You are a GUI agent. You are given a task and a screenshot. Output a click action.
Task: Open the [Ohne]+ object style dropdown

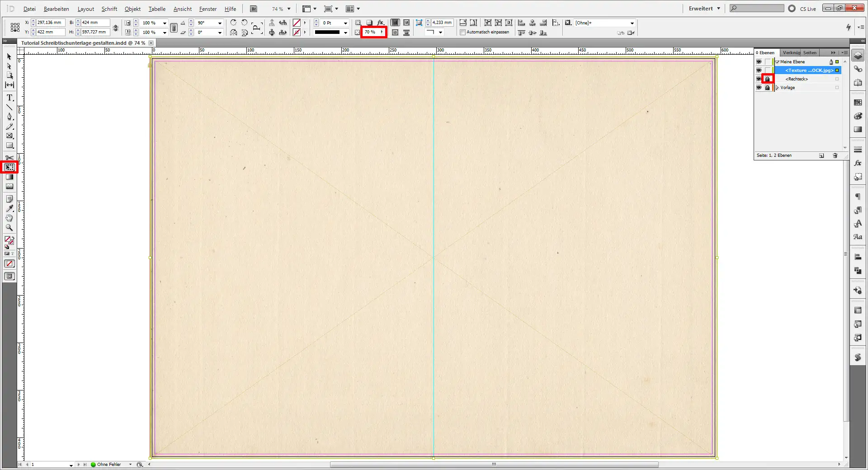coord(632,23)
